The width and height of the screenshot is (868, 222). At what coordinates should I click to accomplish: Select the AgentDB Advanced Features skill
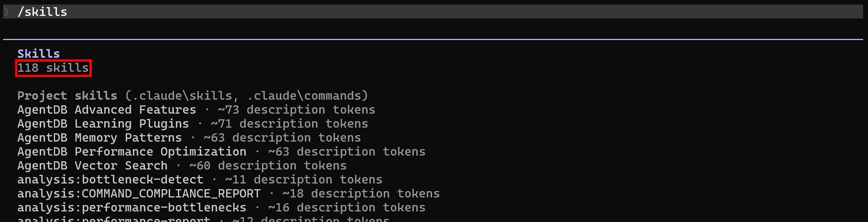(107, 110)
